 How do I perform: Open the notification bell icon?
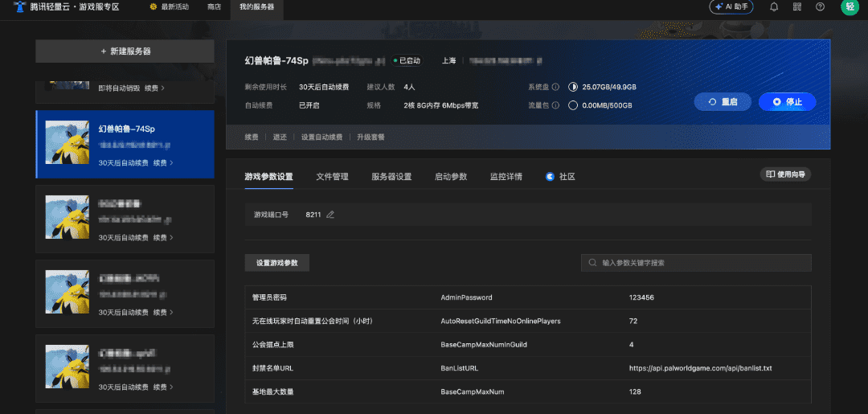tap(774, 7)
